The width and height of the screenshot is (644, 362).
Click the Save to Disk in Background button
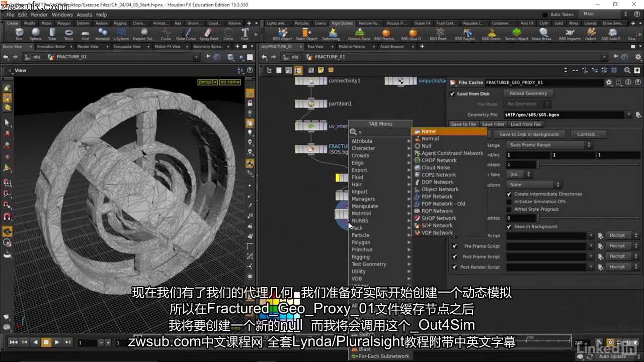(x=528, y=134)
